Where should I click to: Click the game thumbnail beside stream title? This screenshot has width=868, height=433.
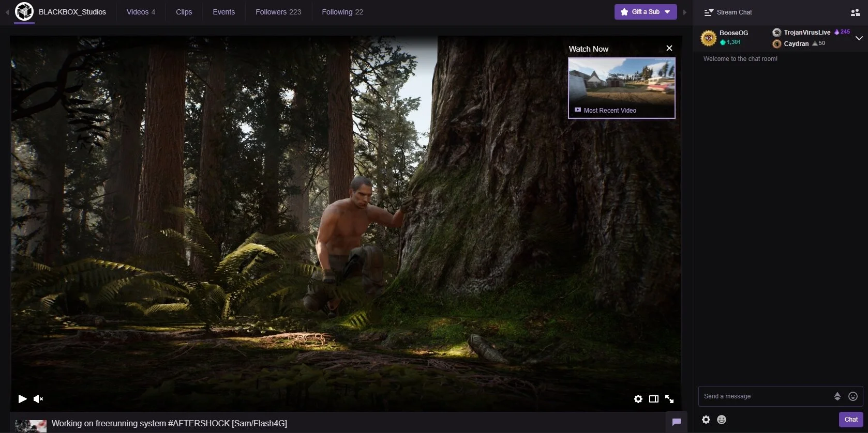click(31, 426)
